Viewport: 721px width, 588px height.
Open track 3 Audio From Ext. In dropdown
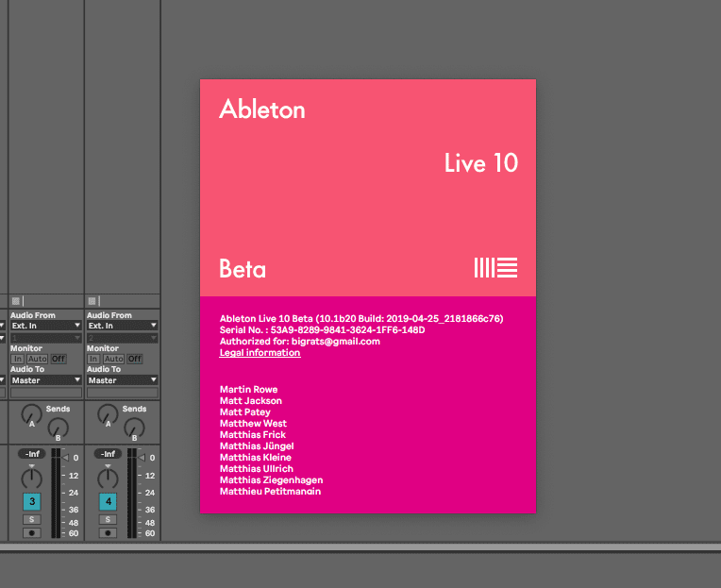[46, 326]
